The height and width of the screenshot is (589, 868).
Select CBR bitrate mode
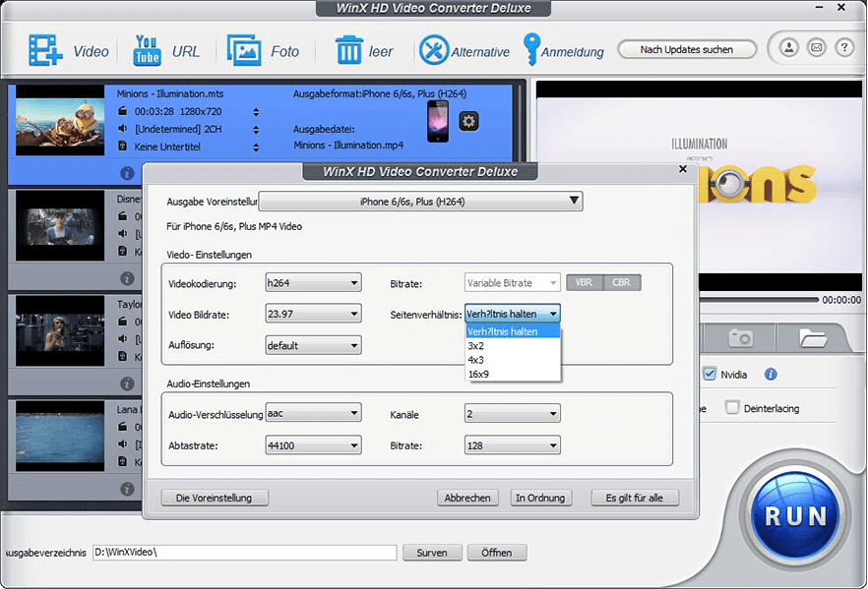point(622,282)
